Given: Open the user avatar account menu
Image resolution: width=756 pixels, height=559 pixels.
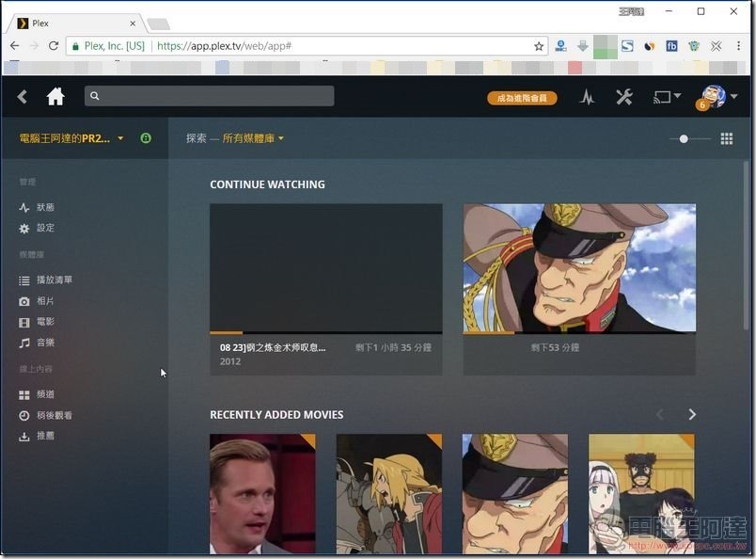Looking at the screenshot, I should click(x=718, y=97).
